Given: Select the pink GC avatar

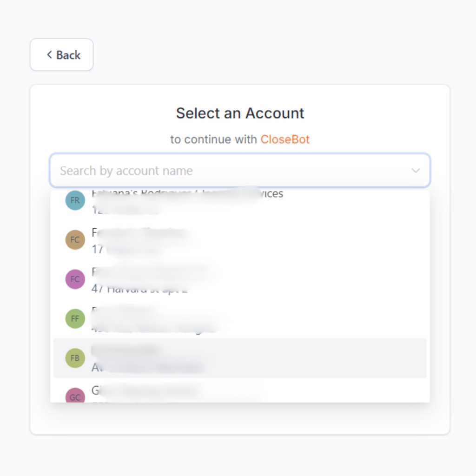Looking at the screenshot, I should (x=75, y=395).
